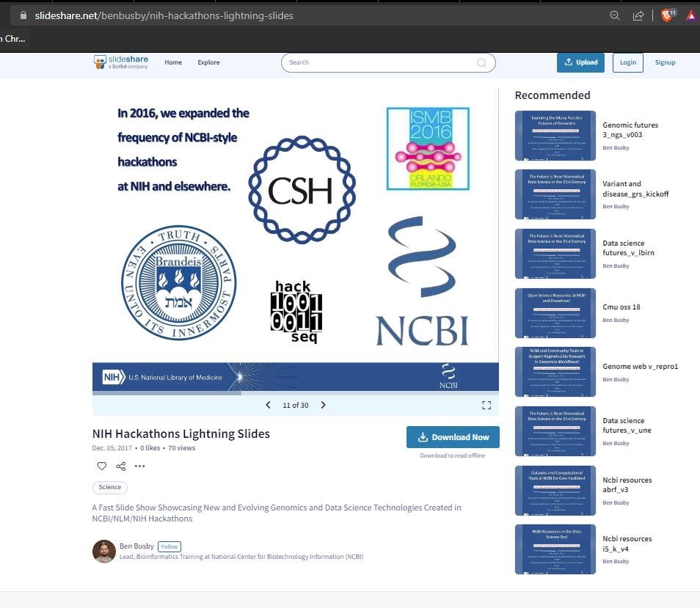700x608 pixels.
Task: Advance to the next slide arrow
Action: [323, 405]
